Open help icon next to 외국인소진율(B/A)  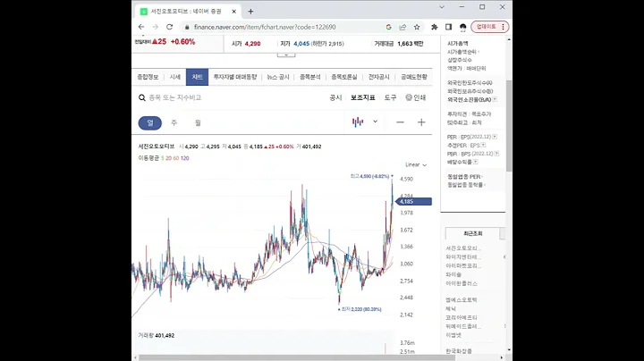(495, 99)
